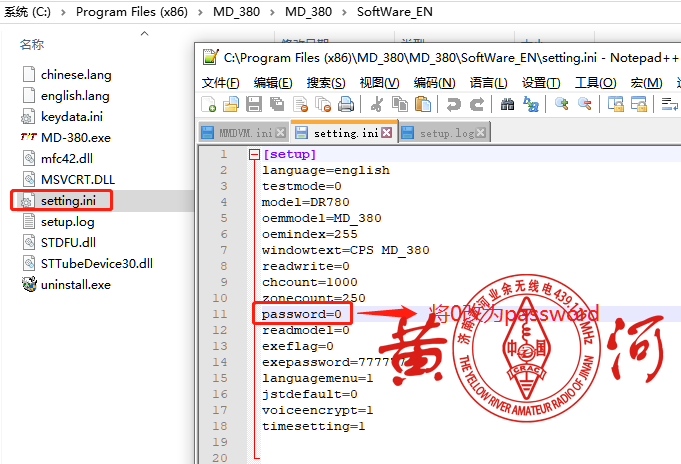681x464 pixels.
Task: Open the 文件(F) File menu
Action: [x=221, y=83]
